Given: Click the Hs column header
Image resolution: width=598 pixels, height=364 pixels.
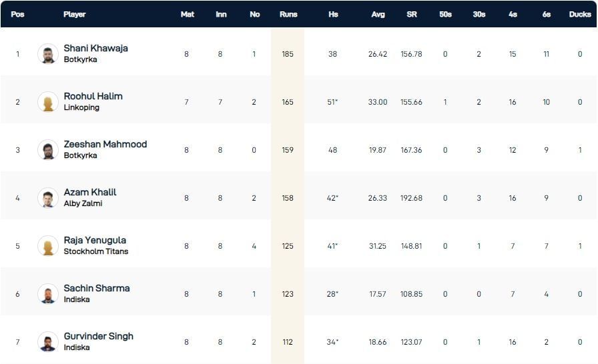Looking at the screenshot, I should (x=333, y=14).
